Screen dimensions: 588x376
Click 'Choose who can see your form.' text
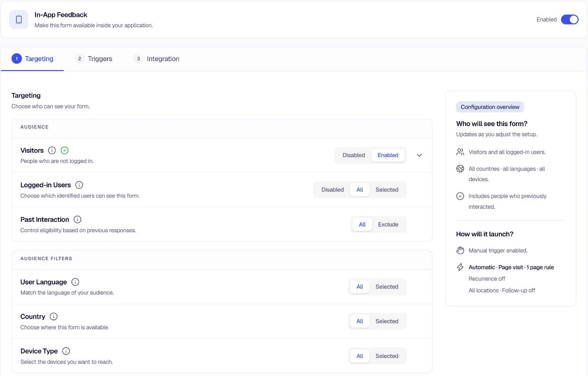point(50,106)
